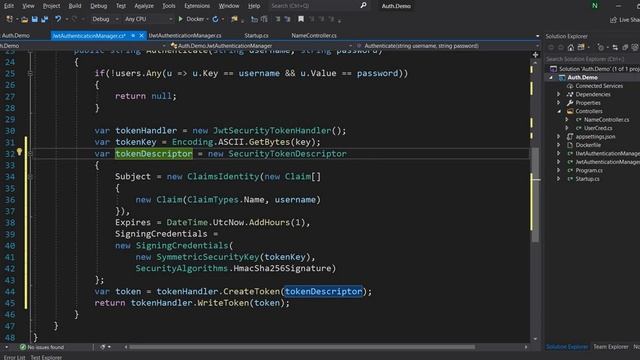Click Solution Explorer Back navigation icon
This screenshot has height=360, width=640.
click(551, 48)
